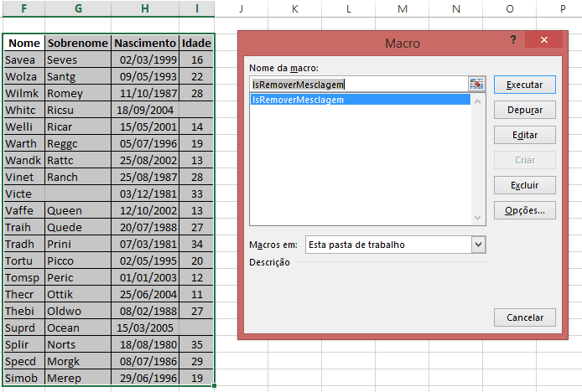
Task: Select column H header
Action: click(x=145, y=8)
